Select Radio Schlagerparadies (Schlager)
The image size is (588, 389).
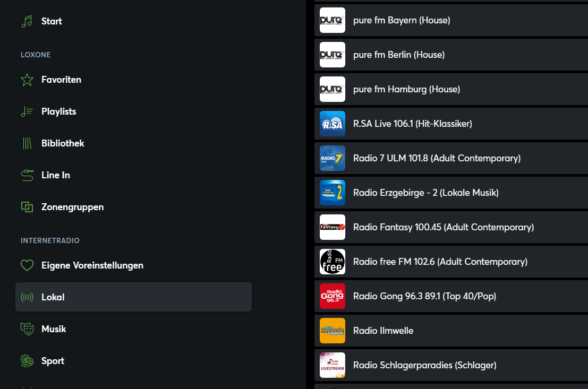pyautogui.click(x=451, y=365)
